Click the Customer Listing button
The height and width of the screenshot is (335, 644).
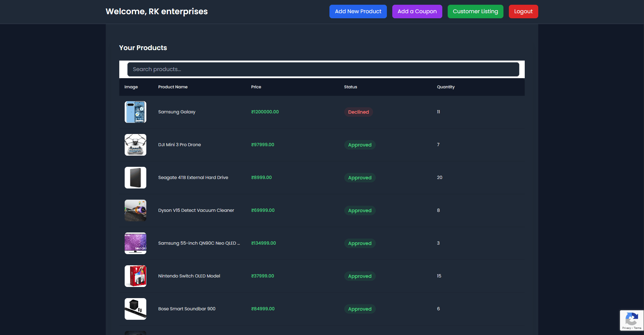tap(475, 11)
